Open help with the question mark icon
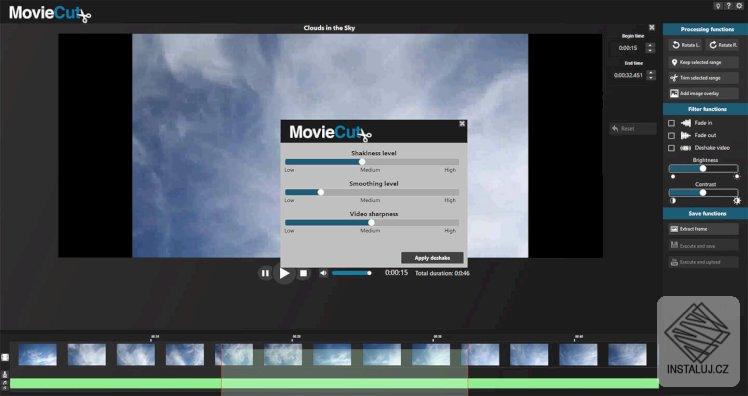The width and height of the screenshot is (748, 396). coord(728,6)
